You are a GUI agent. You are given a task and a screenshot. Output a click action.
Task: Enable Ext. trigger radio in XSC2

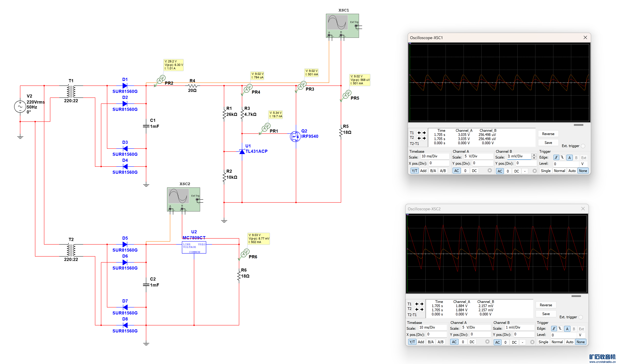pyautogui.click(x=580, y=317)
